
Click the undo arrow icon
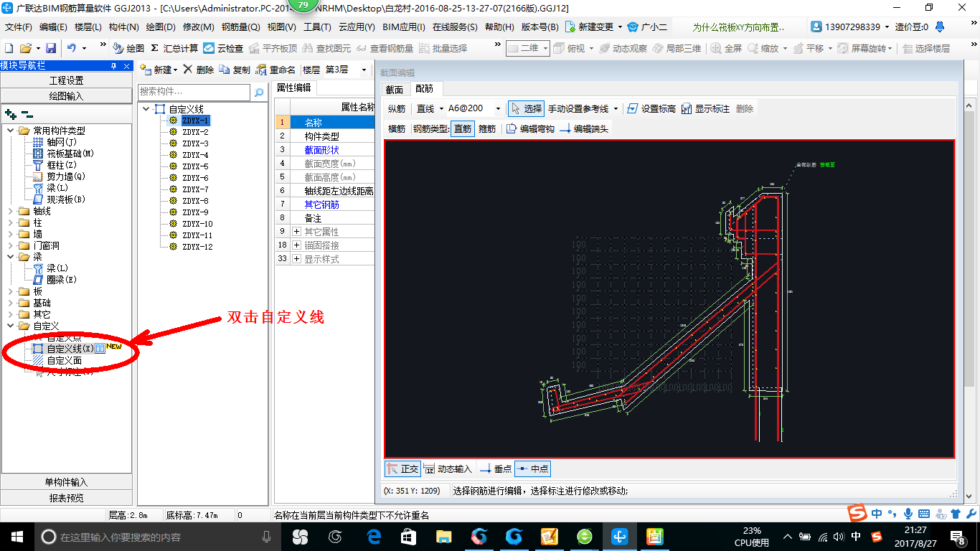tap(72, 48)
